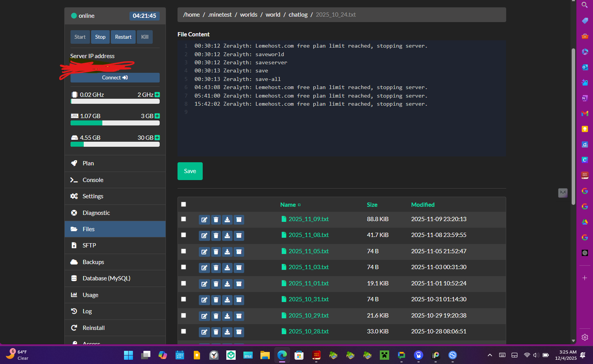This screenshot has height=364, width=593.
Task: Select the checkbox next to 2025_10_31.txt
Action: [x=184, y=299]
